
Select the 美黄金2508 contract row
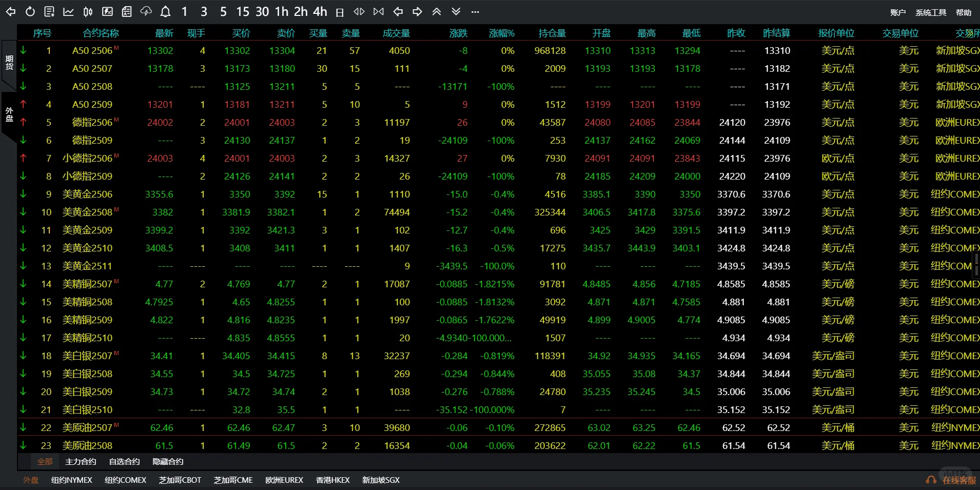tap(499, 212)
